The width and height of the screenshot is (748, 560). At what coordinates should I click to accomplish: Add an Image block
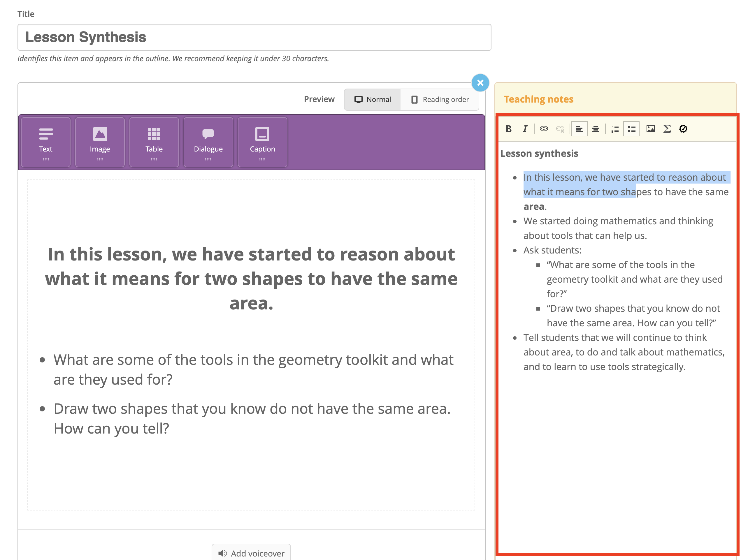coord(100,142)
